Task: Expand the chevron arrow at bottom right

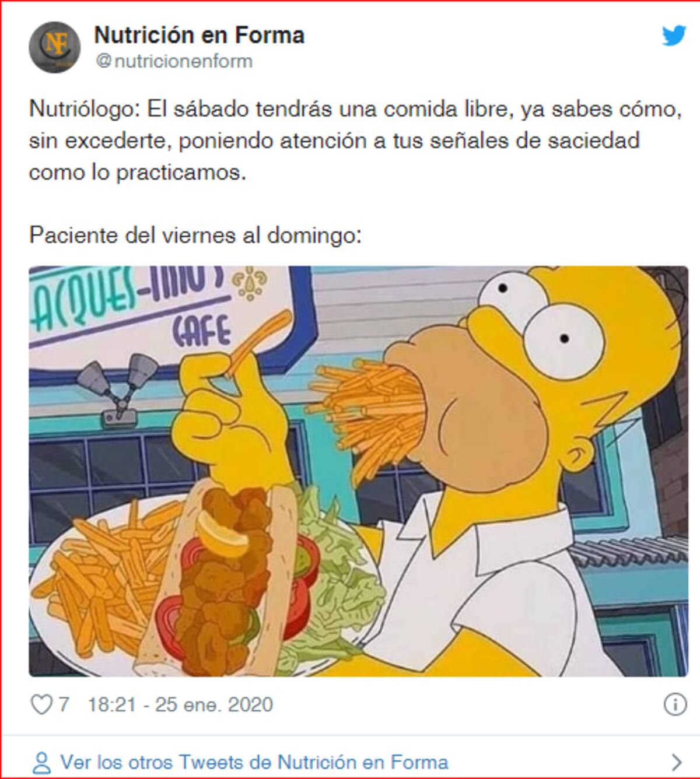Action: click(x=677, y=762)
